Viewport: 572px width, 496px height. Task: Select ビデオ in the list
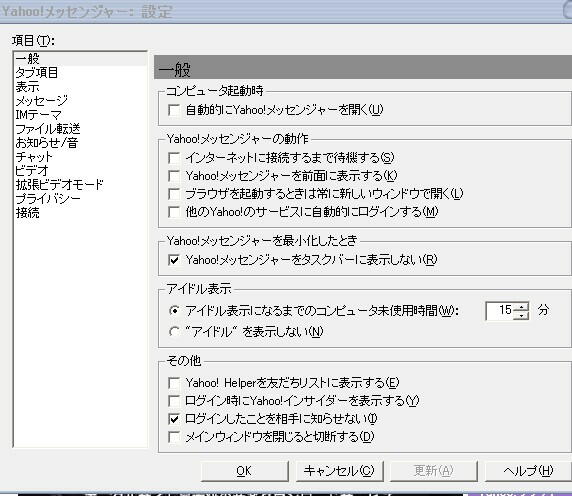click(x=32, y=171)
